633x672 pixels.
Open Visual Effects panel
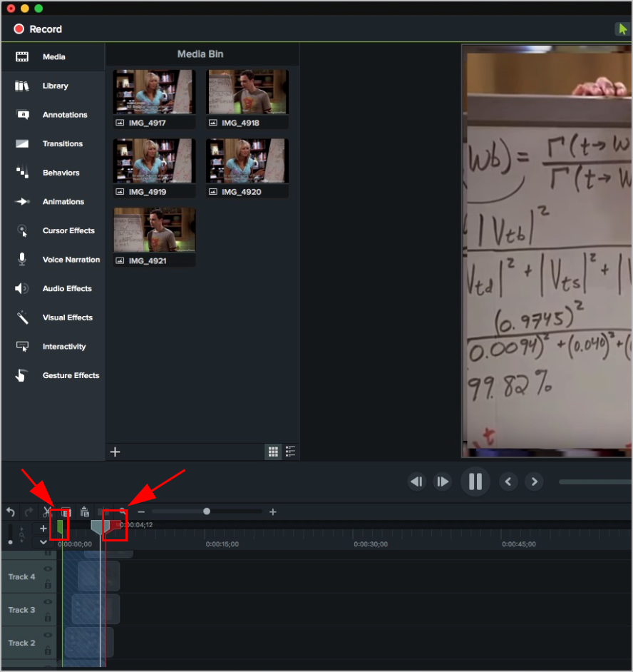[53, 317]
